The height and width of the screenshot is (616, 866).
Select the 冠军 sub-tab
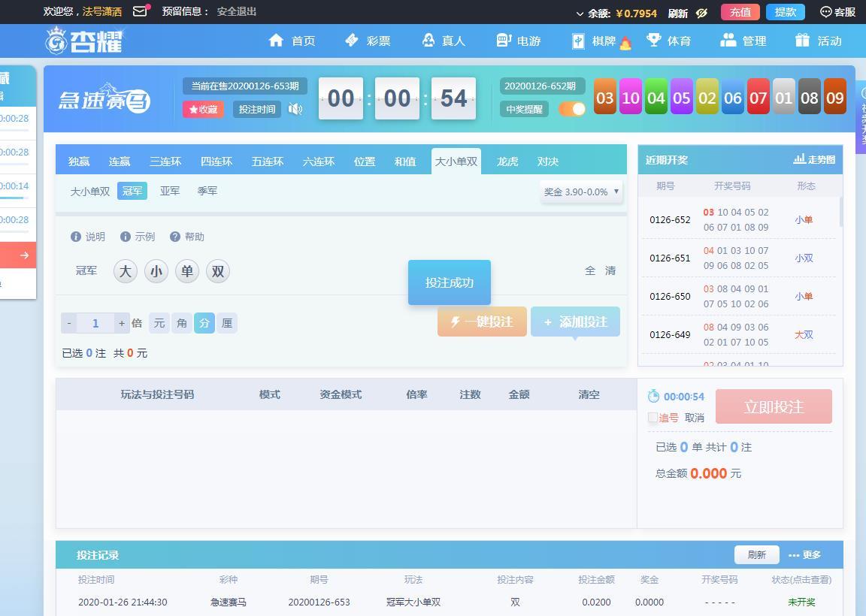tap(132, 190)
